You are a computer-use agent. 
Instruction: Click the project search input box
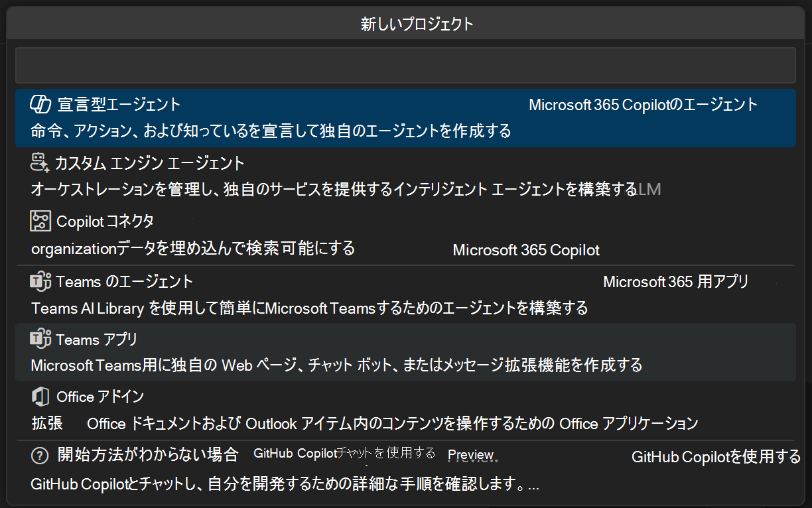pos(406,64)
